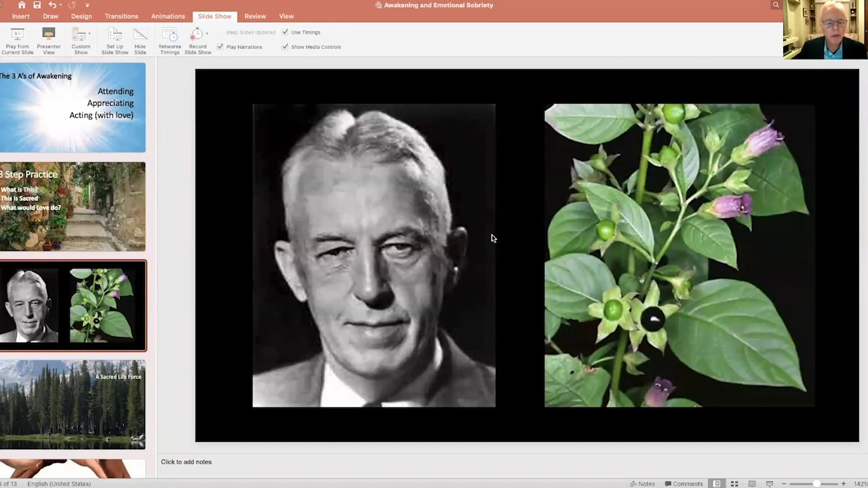Open the Draw ribbon tab
The image size is (868, 488).
point(50,16)
